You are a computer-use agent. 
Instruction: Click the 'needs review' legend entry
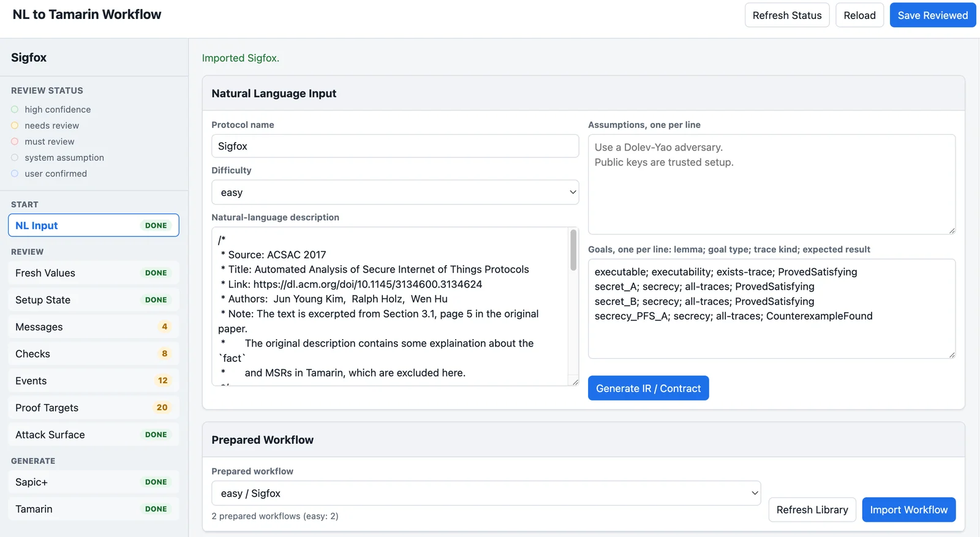[x=45, y=126]
